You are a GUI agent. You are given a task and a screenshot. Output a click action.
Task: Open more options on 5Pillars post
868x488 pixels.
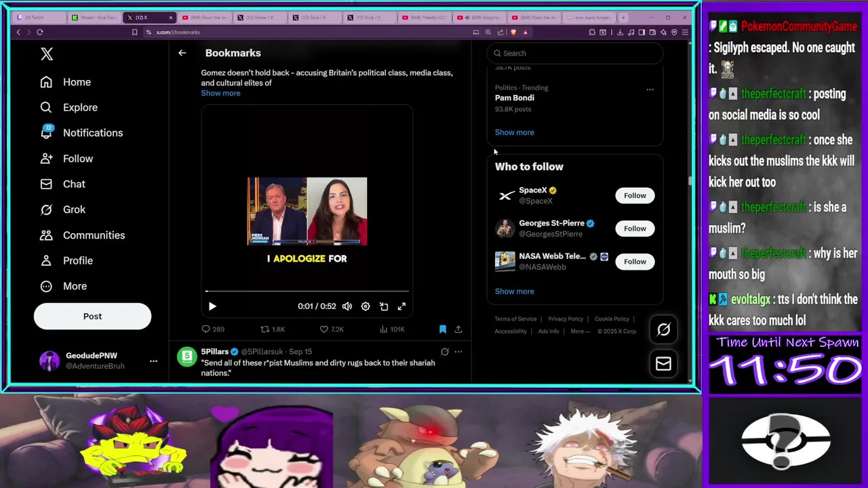pyautogui.click(x=458, y=352)
